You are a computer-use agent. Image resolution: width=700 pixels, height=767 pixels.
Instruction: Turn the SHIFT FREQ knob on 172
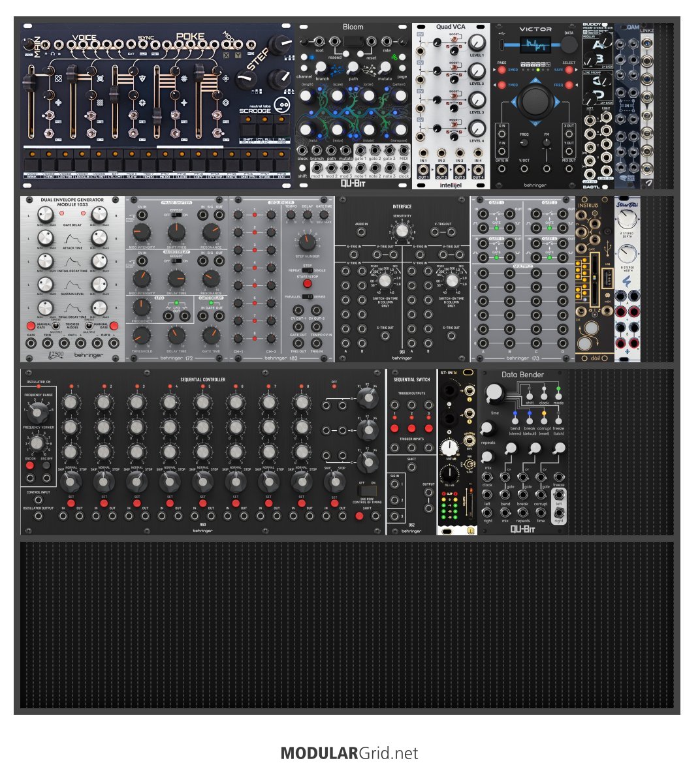[176, 232]
